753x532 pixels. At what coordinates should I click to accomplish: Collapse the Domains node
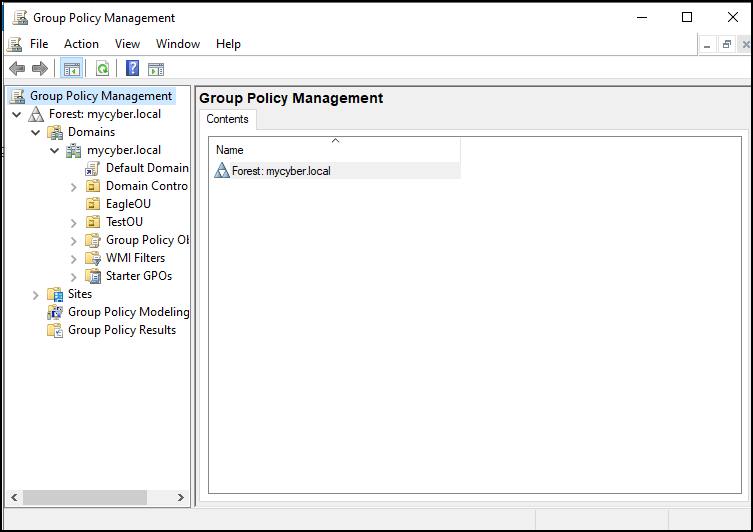36,132
